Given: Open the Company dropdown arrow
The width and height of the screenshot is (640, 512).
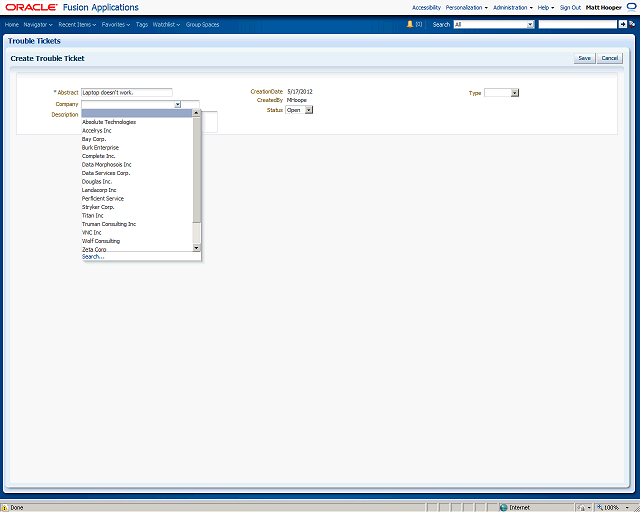Looking at the screenshot, I should [178, 105].
